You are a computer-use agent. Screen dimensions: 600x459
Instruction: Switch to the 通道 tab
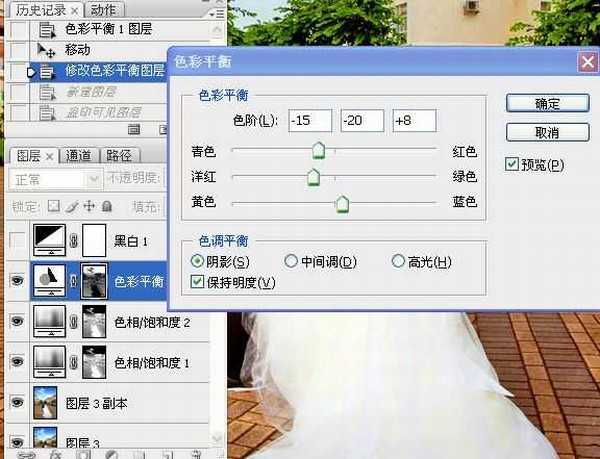[x=78, y=155]
